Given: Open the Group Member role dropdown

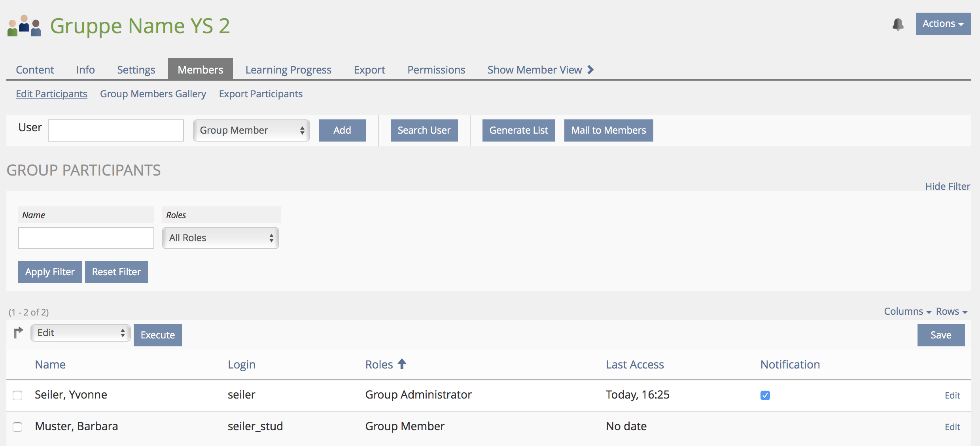Looking at the screenshot, I should point(252,130).
